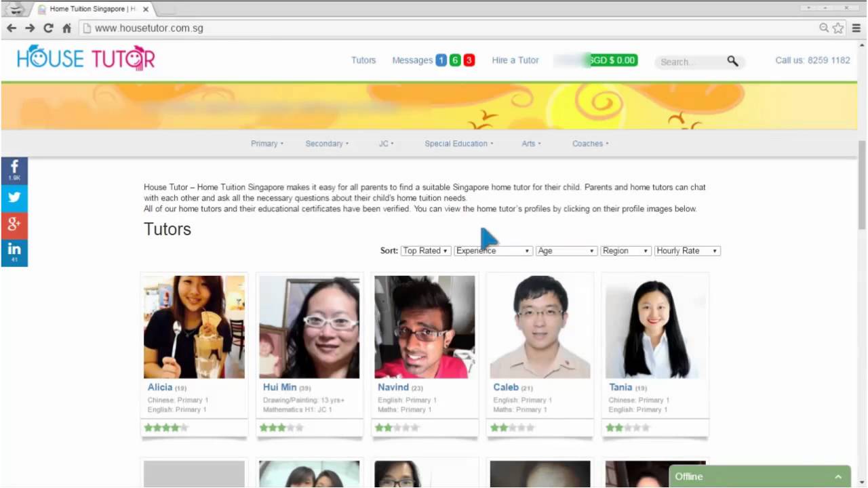Open the Experience sort dropdown
Screen dimensions: 868x488
tap(492, 251)
